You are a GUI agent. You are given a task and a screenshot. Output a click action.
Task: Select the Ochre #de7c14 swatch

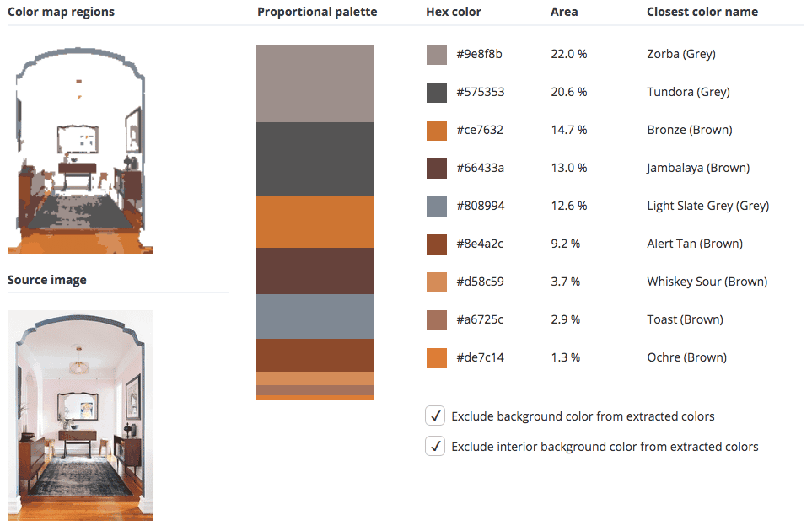click(x=436, y=358)
